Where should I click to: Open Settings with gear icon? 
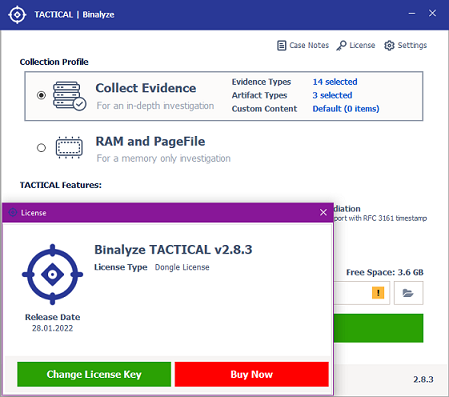click(x=405, y=45)
